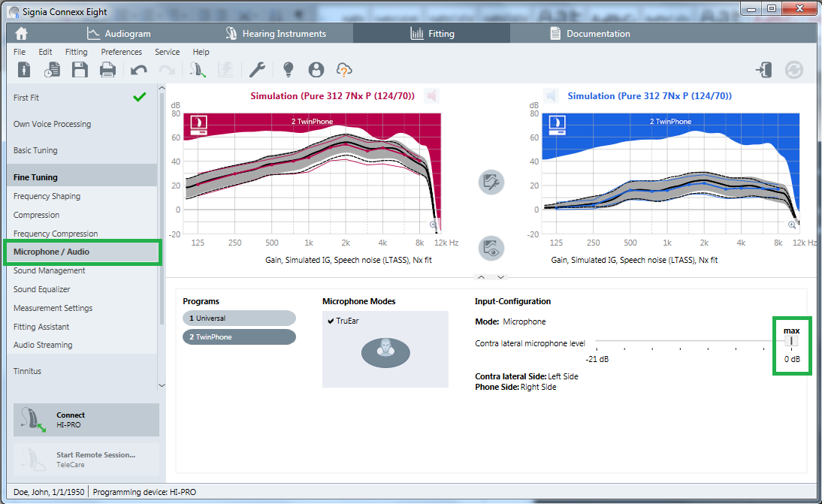The image size is (822, 504).
Task: Toggle the right (red) side mute speaker icon
Action: (431, 96)
